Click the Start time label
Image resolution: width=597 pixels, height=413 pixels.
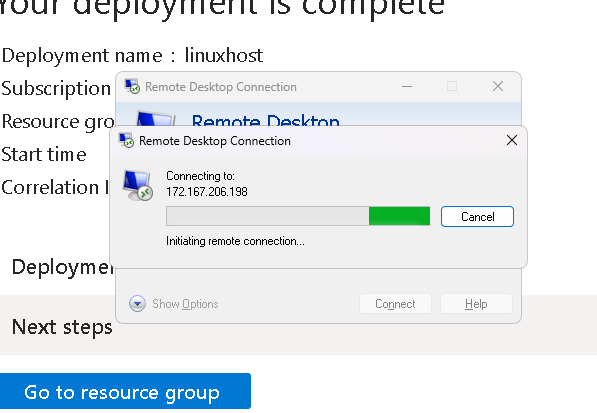coord(44,155)
